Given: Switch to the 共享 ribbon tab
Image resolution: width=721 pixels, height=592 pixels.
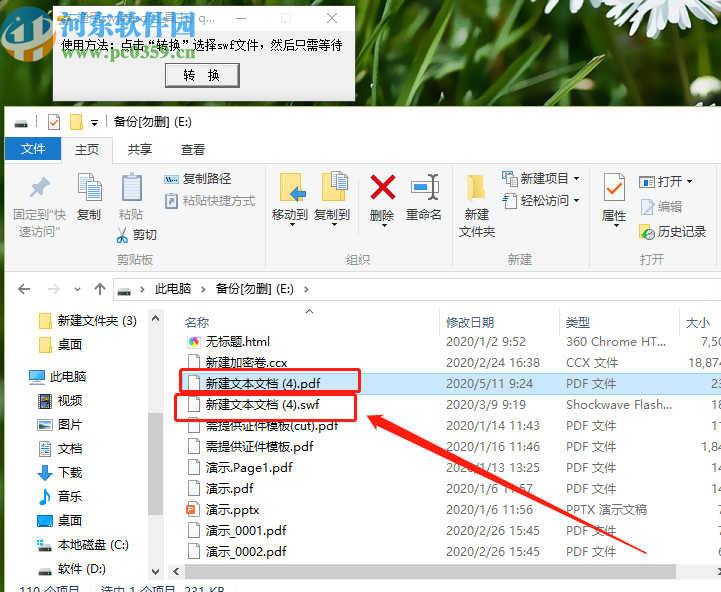Looking at the screenshot, I should [140, 149].
